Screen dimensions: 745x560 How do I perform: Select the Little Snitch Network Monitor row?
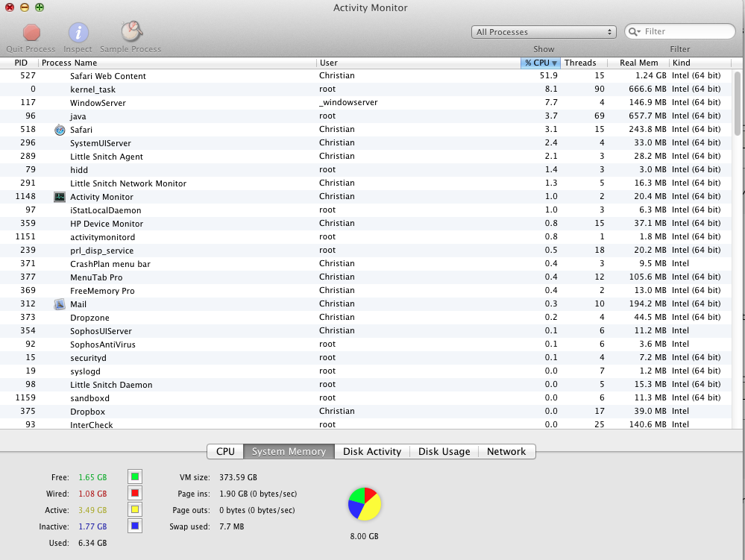tap(366, 183)
